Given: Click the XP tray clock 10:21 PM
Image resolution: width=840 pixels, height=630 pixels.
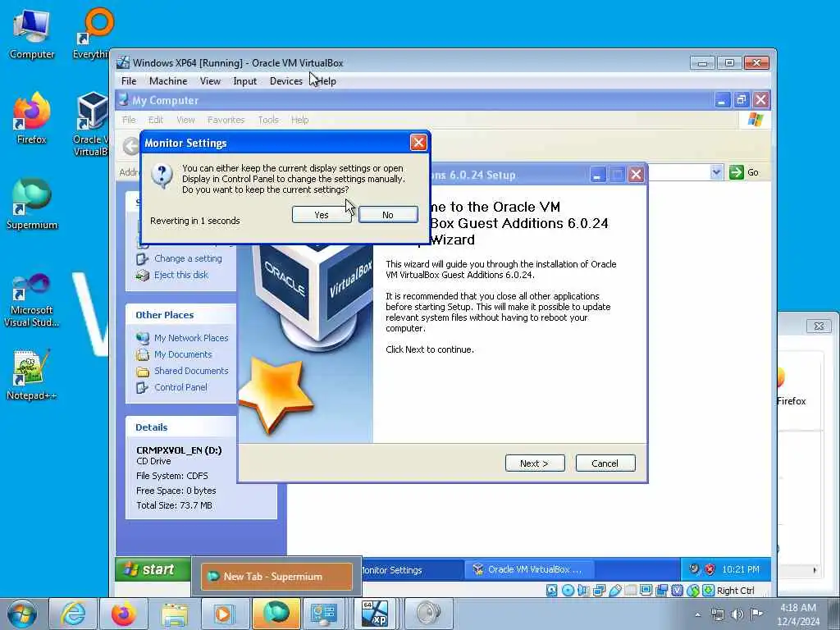Looking at the screenshot, I should 741,569.
